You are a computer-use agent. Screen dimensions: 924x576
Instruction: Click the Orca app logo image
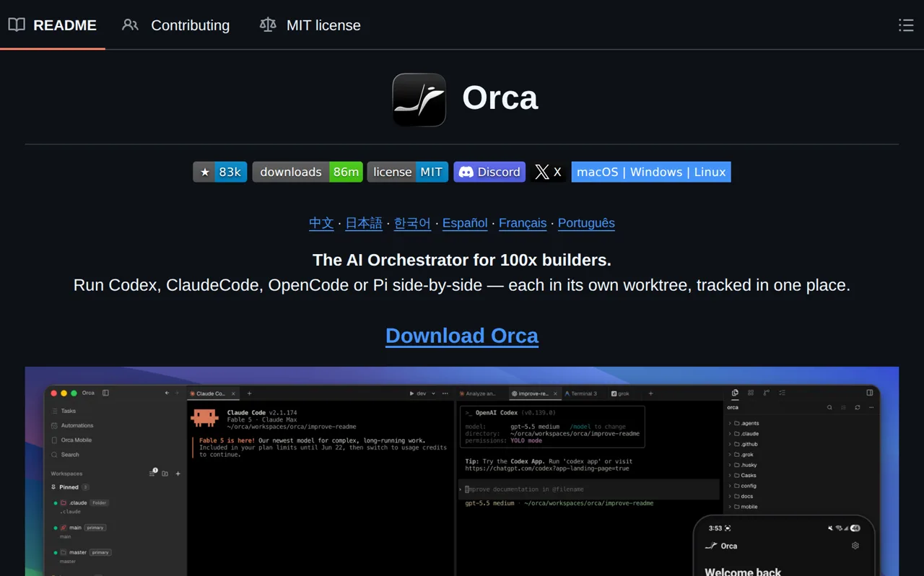419,100
